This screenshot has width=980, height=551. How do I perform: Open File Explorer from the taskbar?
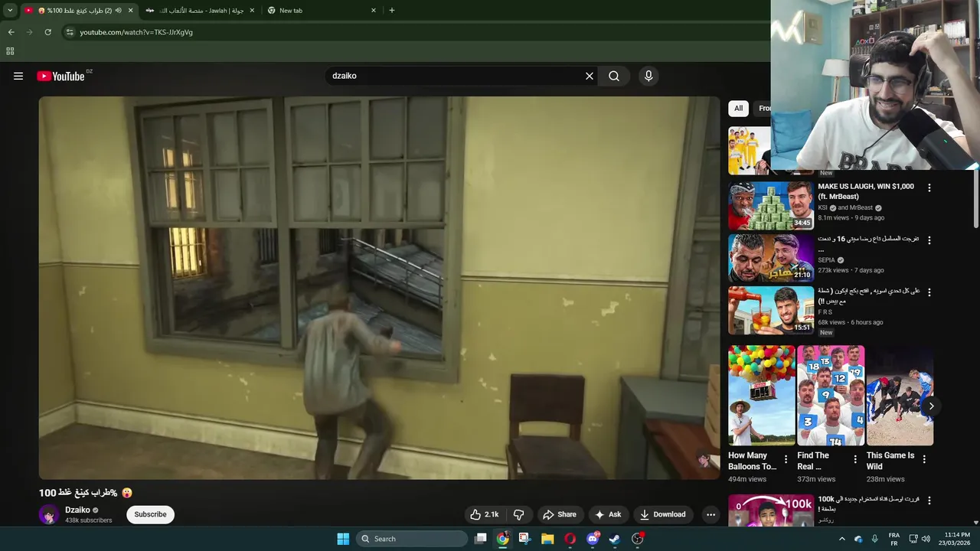pos(547,539)
